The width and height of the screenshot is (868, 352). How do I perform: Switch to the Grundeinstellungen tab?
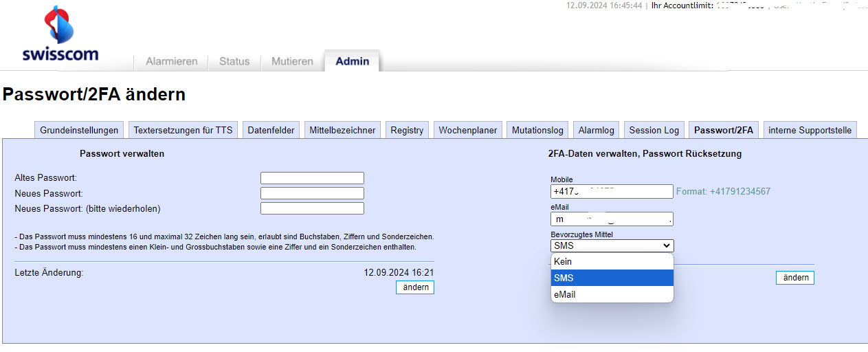pos(80,130)
